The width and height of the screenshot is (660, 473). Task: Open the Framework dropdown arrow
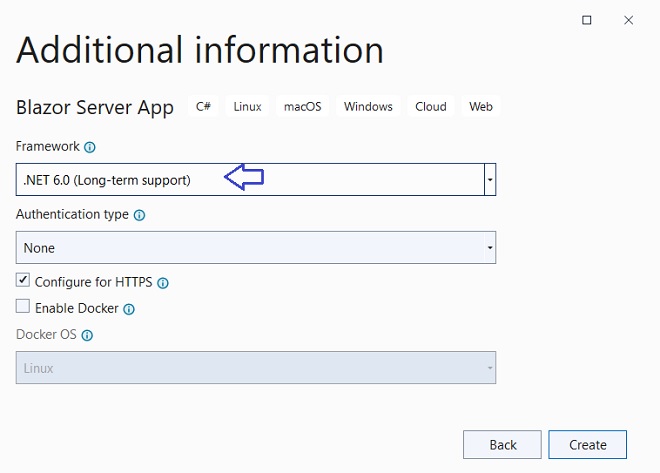[x=490, y=180]
